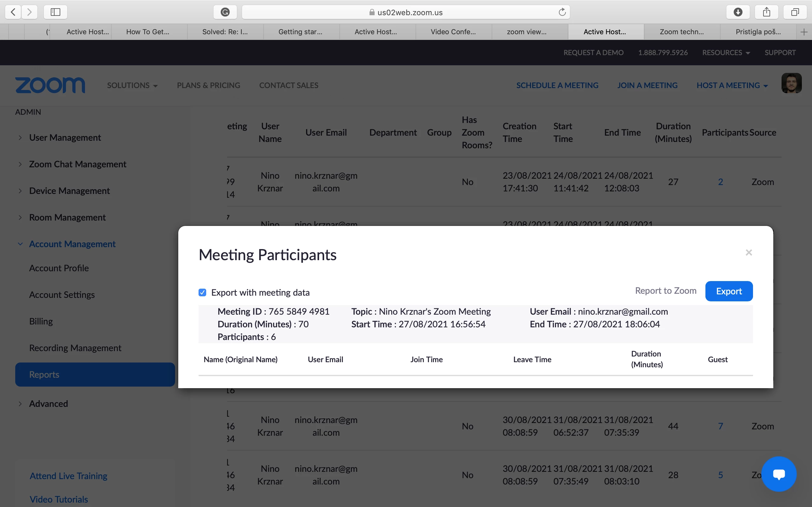
Task: Click the Grammarly extension icon
Action: tap(225, 12)
